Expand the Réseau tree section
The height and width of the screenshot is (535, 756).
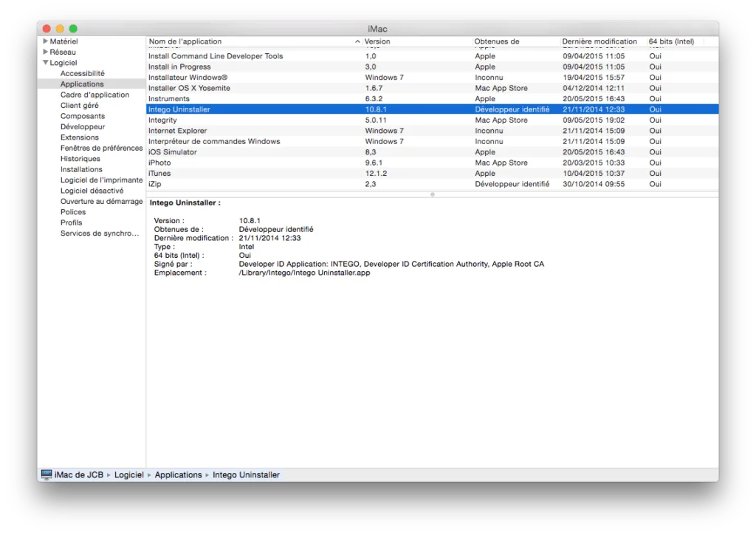(45, 52)
